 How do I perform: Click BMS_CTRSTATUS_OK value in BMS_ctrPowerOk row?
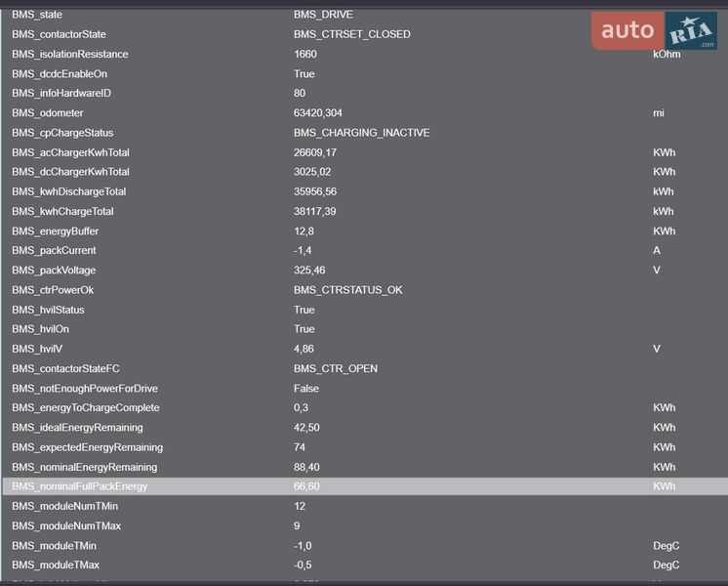(347, 290)
